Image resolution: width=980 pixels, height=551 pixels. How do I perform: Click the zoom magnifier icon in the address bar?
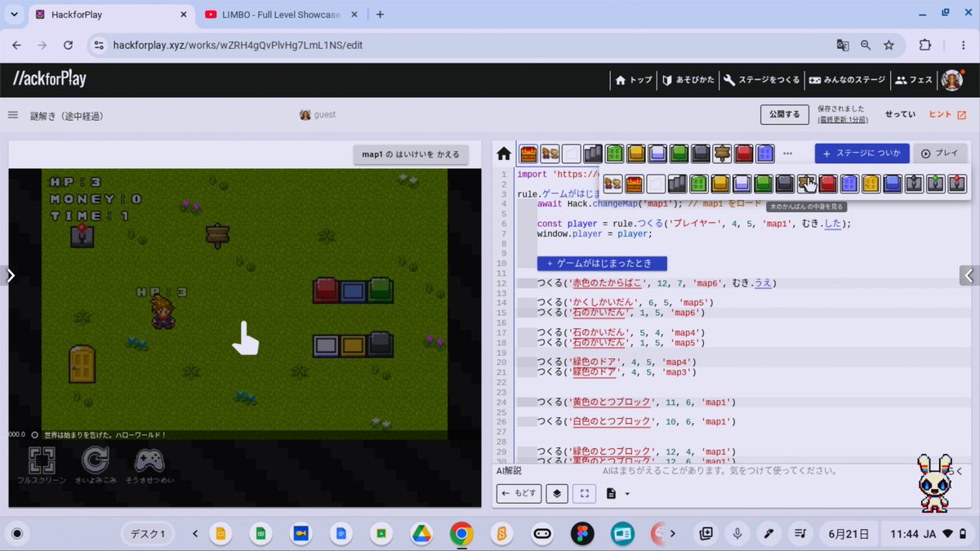(866, 45)
